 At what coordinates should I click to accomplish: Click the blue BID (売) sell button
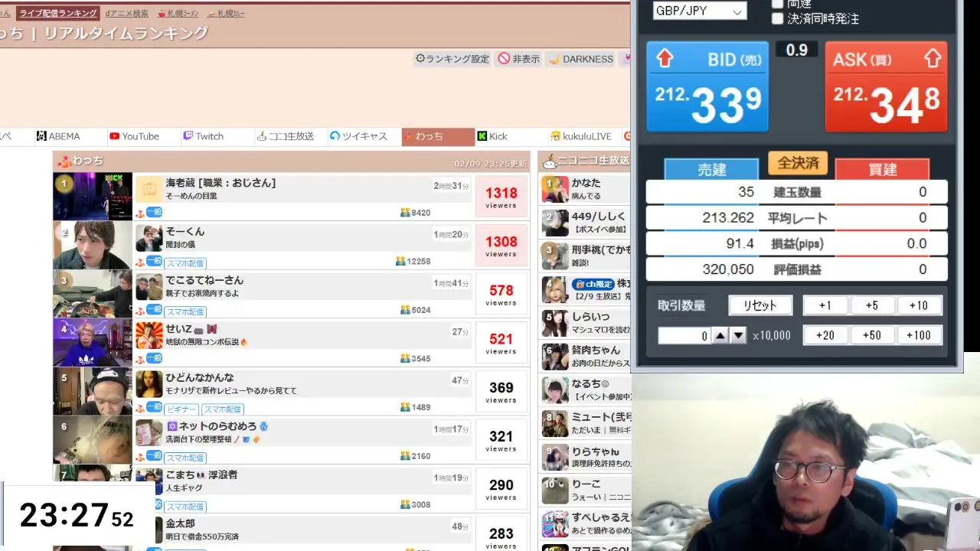[x=707, y=86]
